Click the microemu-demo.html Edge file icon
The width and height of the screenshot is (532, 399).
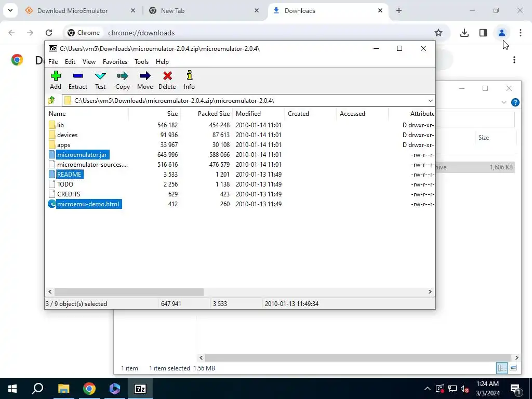point(52,204)
